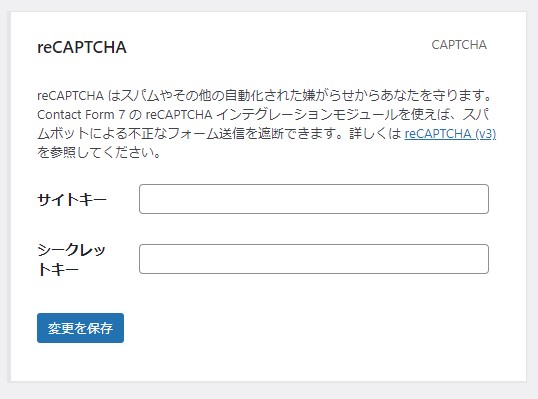Click the blue save changes button

click(x=80, y=328)
